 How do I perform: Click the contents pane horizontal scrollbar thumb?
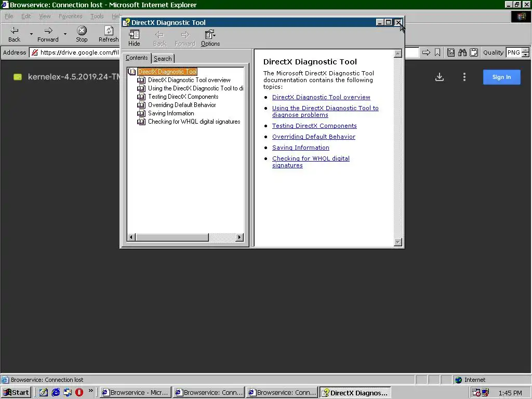[172, 237]
